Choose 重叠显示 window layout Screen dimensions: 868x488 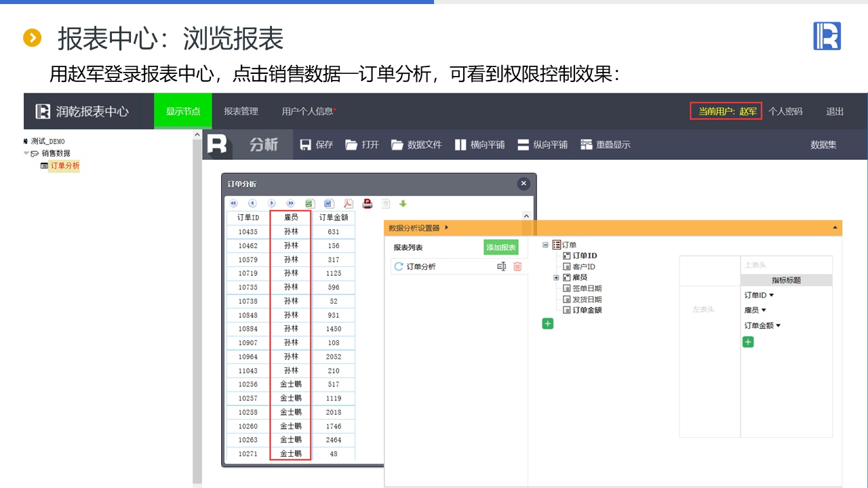(x=606, y=144)
